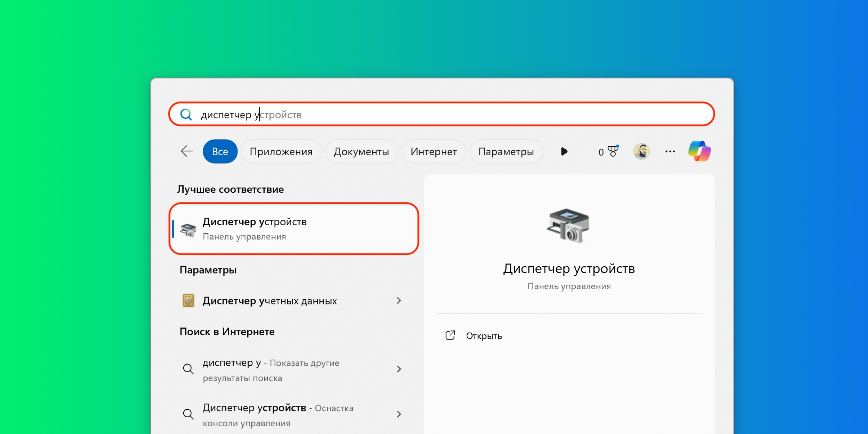The image size is (868, 434).
Task: Launch Copilot via the colorful icon
Action: click(x=700, y=151)
